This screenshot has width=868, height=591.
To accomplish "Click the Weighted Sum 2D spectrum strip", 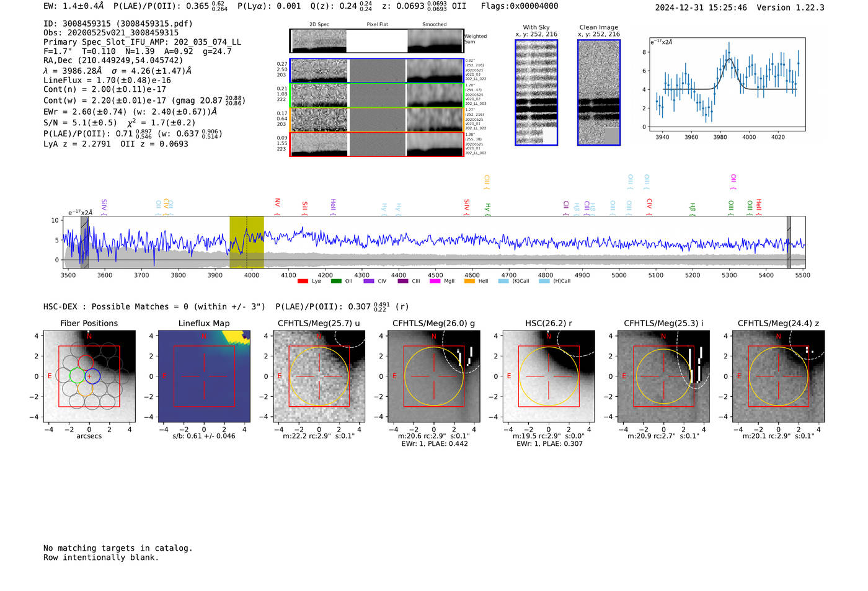I will pos(376,41).
